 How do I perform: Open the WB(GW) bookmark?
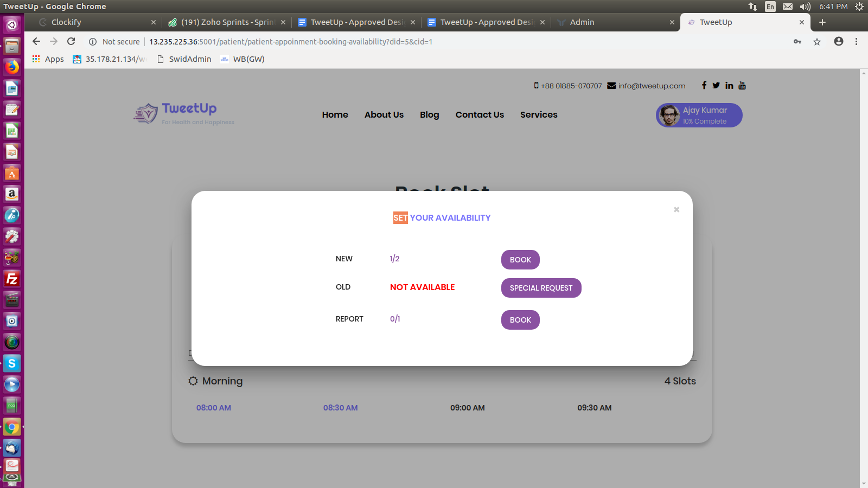[242, 59]
